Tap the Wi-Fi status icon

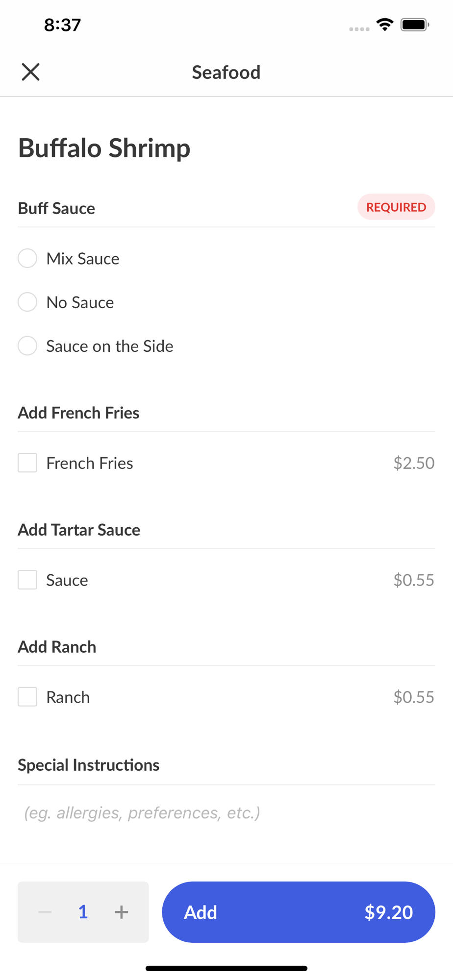385,24
